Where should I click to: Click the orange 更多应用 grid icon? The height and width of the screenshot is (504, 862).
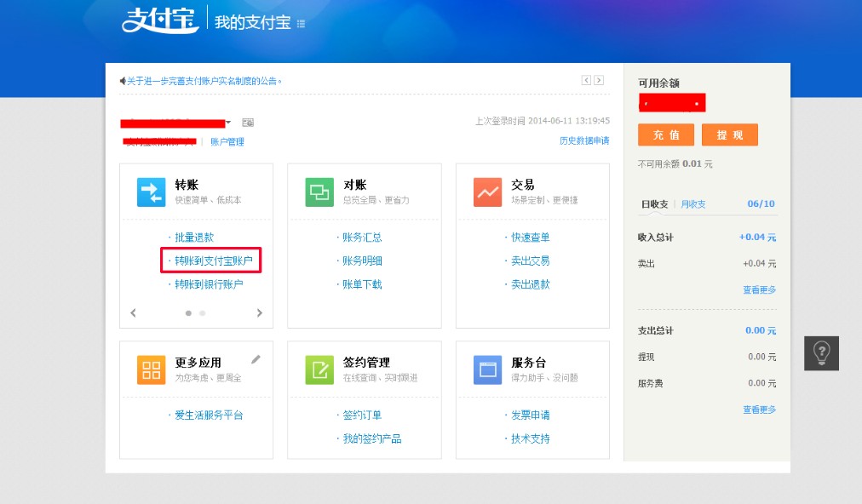coord(151,369)
